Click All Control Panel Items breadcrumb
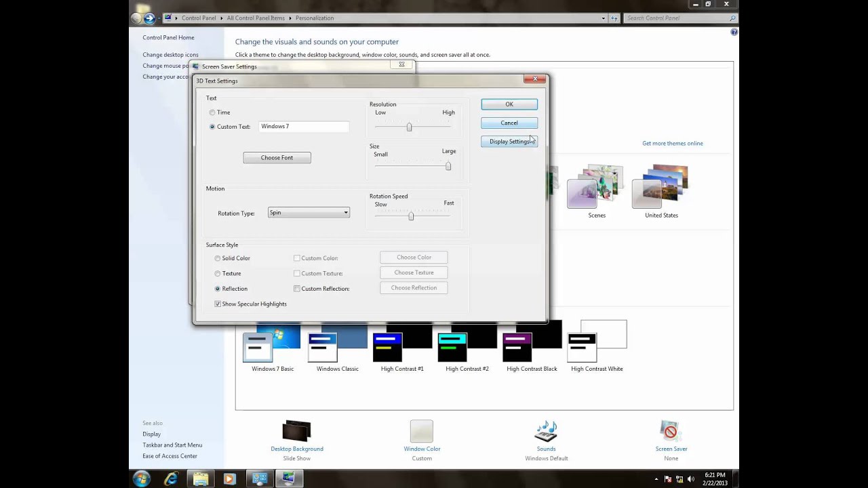 pos(256,18)
